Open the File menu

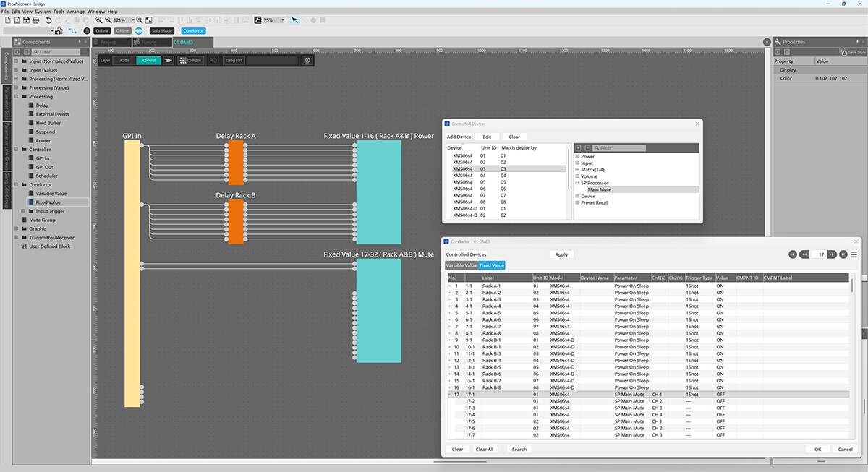click(x=5, y=12)
